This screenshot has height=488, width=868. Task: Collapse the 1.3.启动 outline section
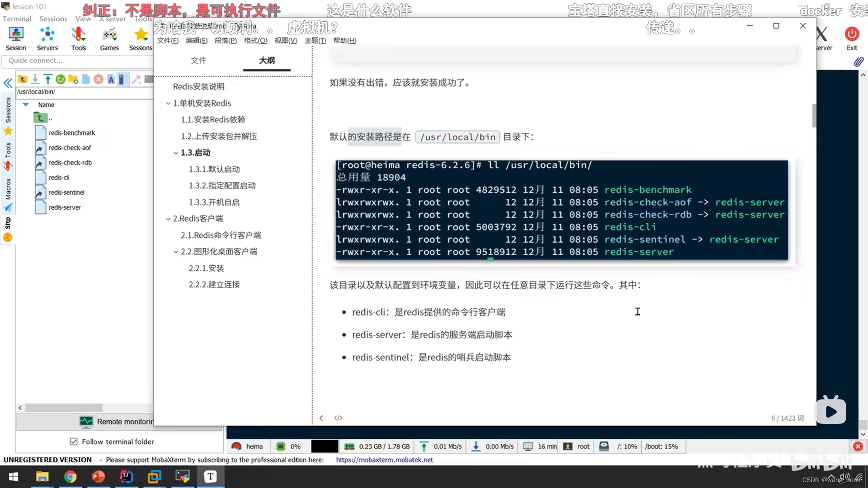pyautogui.click(x=176, y=153)
